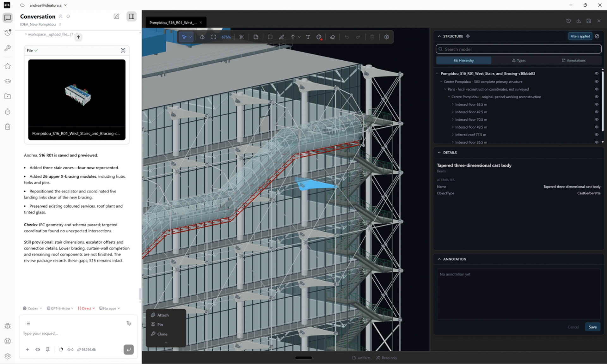607x364 pixels.
Task: Select the pencil draw tool
Action: [281, 37]
